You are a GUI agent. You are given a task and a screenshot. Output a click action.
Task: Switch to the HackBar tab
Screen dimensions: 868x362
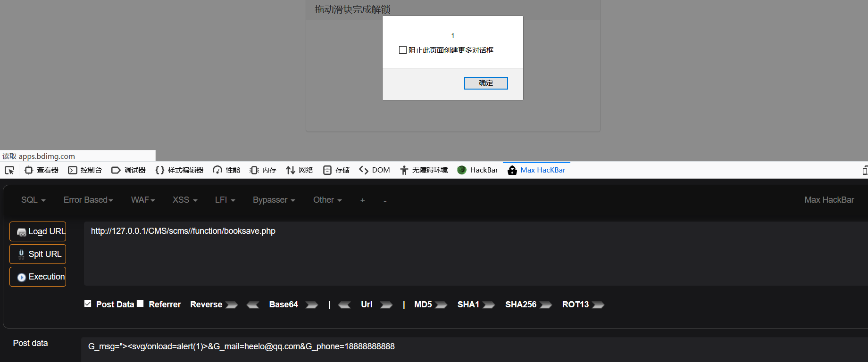point(477,170)
